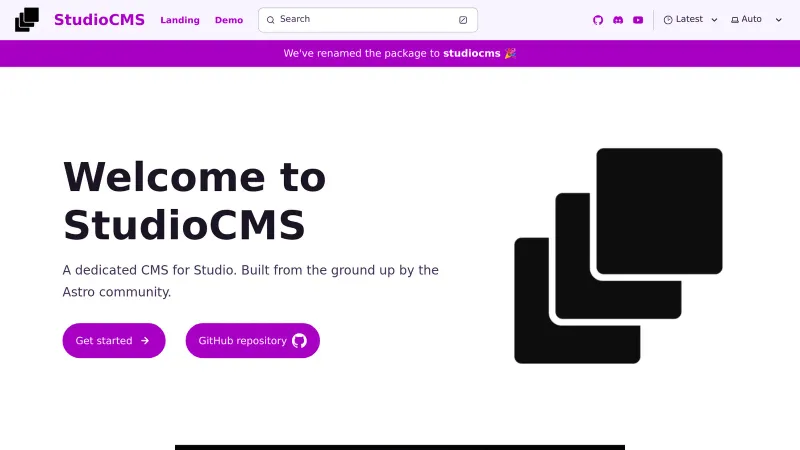Click the chevron next to Latest
800x450 pixels.
pyautogui.click(x=714, y=20)
